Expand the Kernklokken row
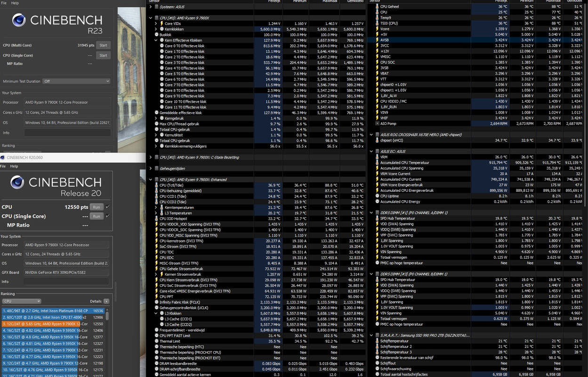Viewport: 588px width, 377px height. pyautogui.click(x=156, y=29)
